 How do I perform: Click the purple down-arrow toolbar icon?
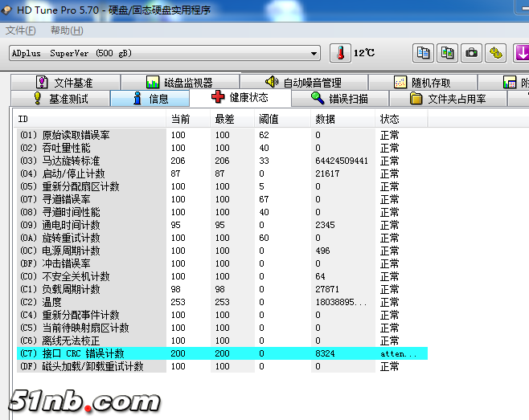click(521, 53)
